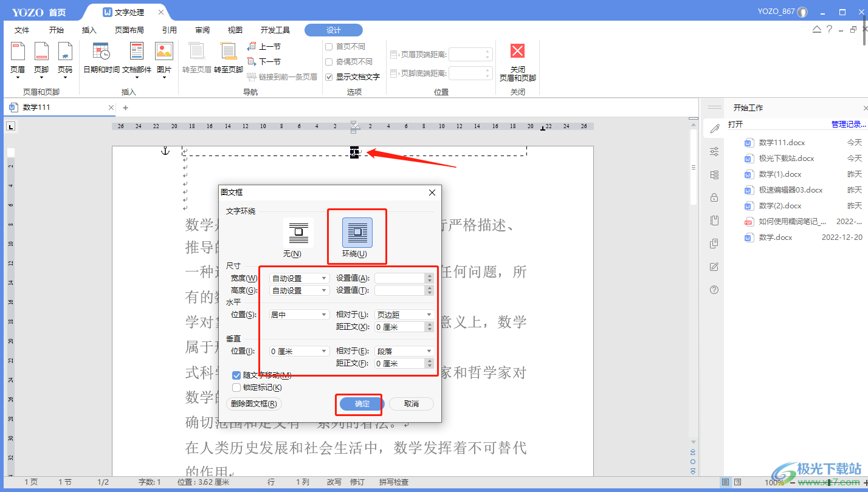Click 转至页脚 go to footer
Viewport: 868px width, 492px height.
[x=229, y=59]
